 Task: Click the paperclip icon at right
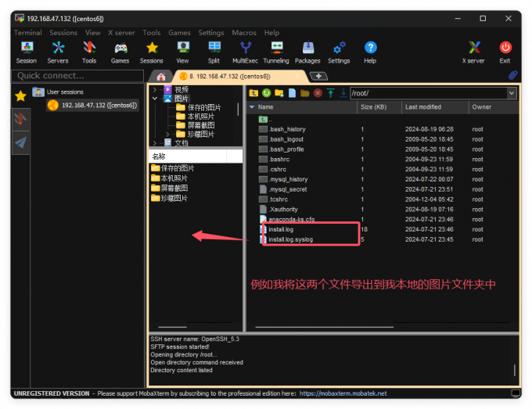512,75
